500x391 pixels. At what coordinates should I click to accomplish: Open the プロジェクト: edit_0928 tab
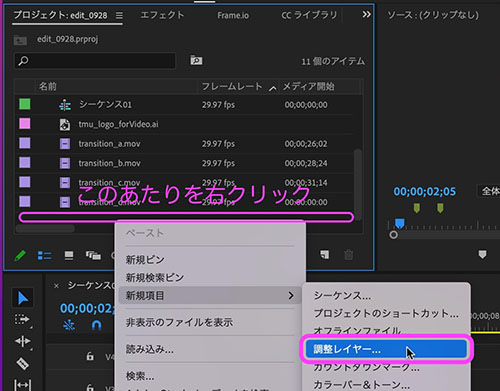(x=60, y=15)
